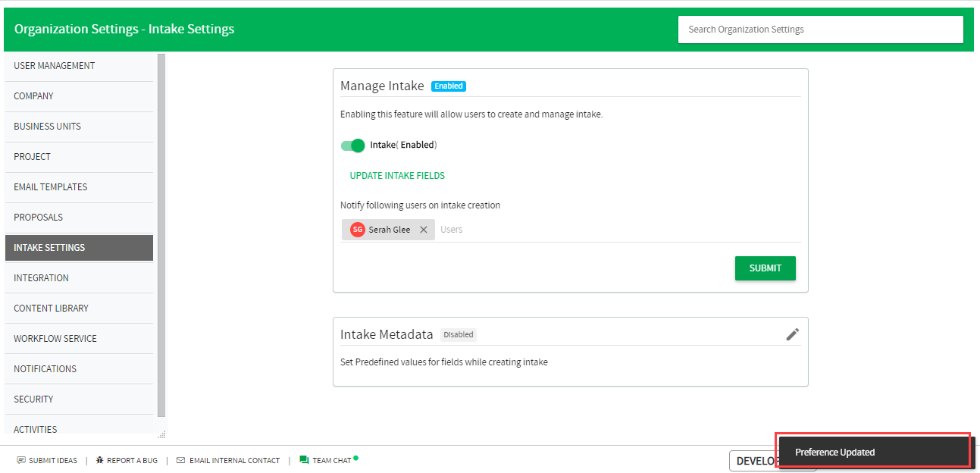Click the sidebar vertical scrollbar
The width and height of the screenshot is (980, 473).
tap(161, 235)
